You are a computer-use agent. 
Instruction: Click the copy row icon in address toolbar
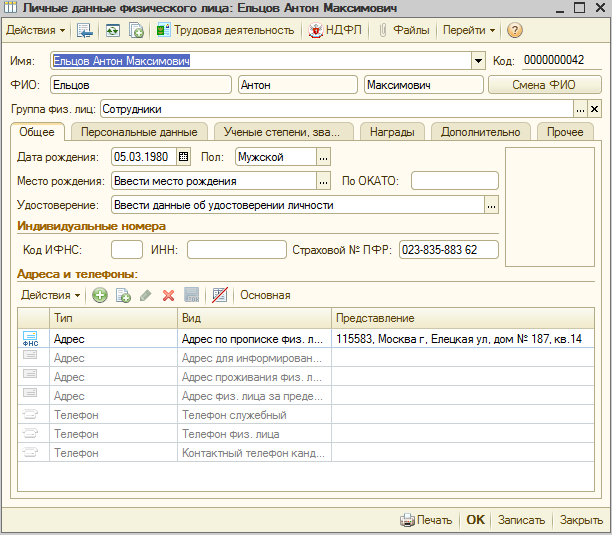(x=123, y=295)
